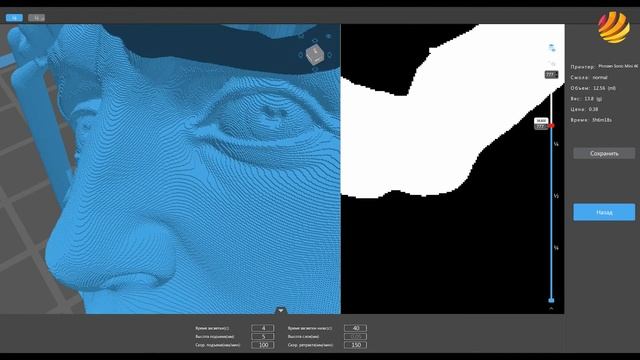
Task: Switch to the gray second tab at top left
Action: coord(36,18)
